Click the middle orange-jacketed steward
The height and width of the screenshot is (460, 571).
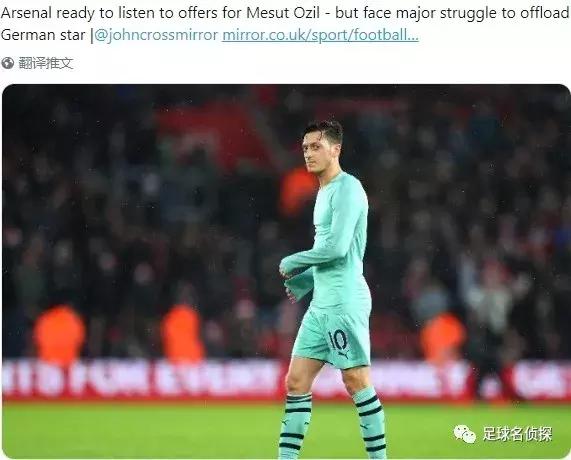[182, 332]
